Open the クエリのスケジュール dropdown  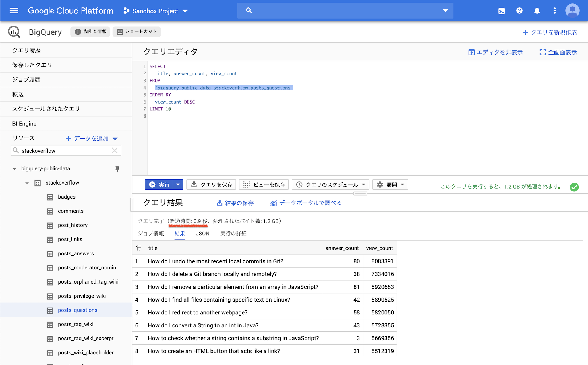330,185
